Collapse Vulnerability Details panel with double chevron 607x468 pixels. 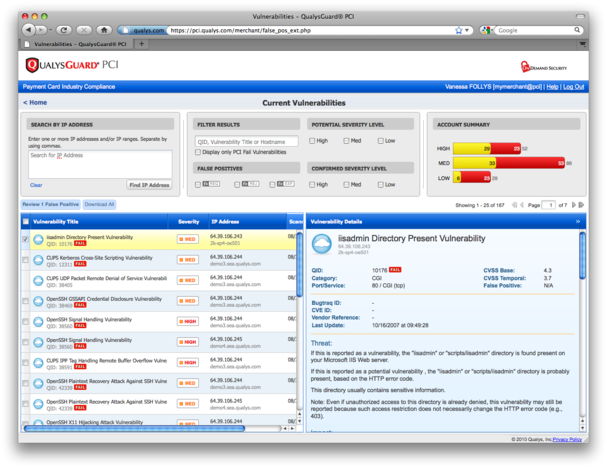pyautogui.click(x=578, y=221)
